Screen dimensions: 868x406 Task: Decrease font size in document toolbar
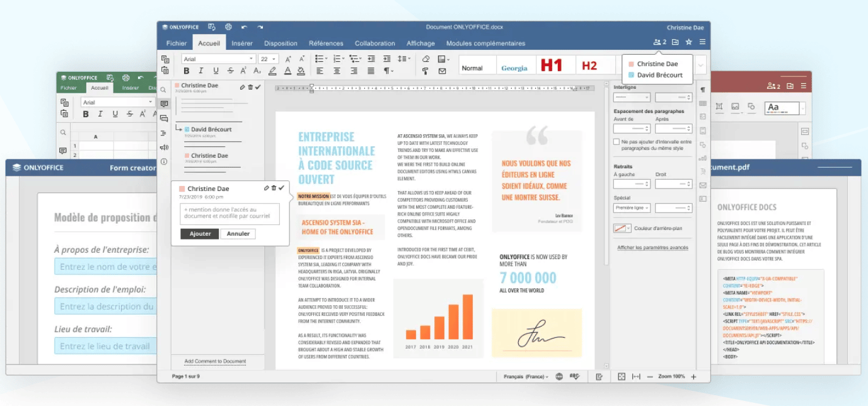click(302, 59)
